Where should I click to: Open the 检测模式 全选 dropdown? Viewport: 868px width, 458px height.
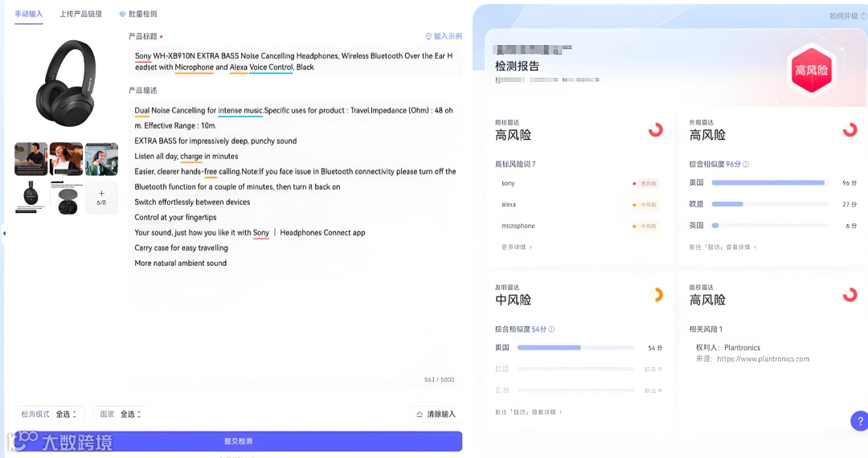coord(49,415)
